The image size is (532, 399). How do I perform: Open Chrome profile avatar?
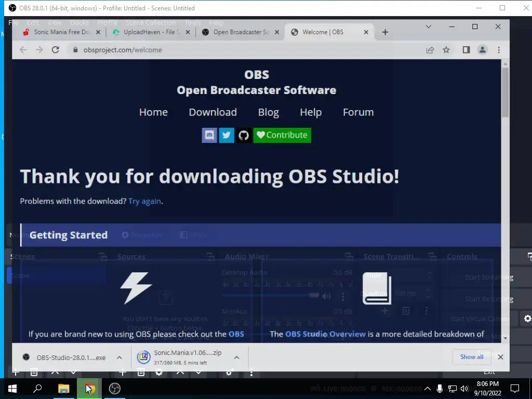pos(482,50)
